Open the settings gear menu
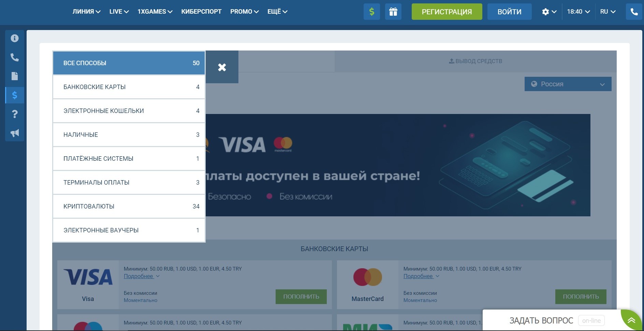 point(549,12)
